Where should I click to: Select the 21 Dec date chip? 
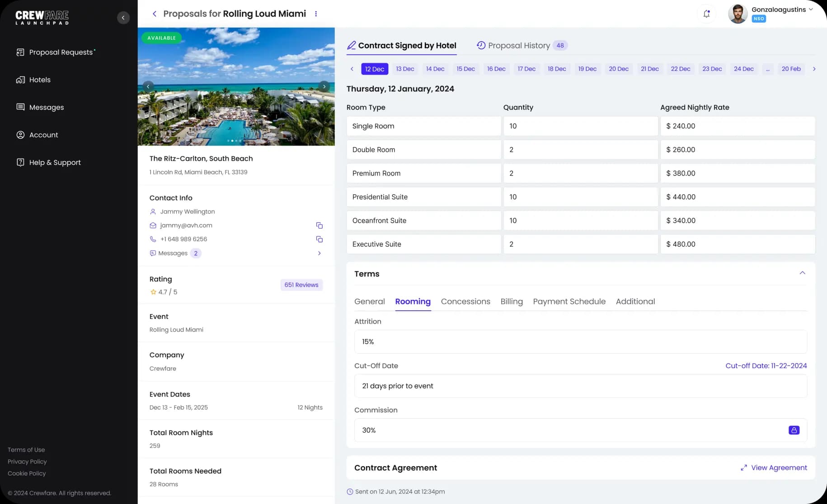pos(650,69)
